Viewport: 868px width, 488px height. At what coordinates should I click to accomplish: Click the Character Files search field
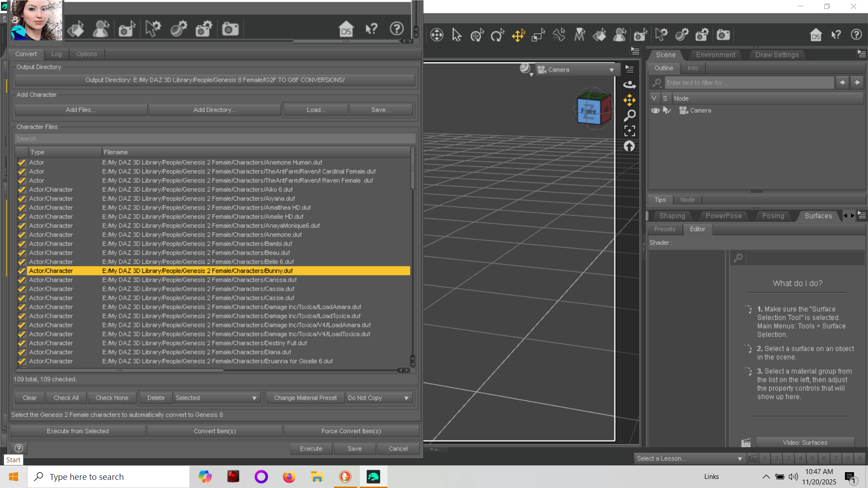pos(215,139)
